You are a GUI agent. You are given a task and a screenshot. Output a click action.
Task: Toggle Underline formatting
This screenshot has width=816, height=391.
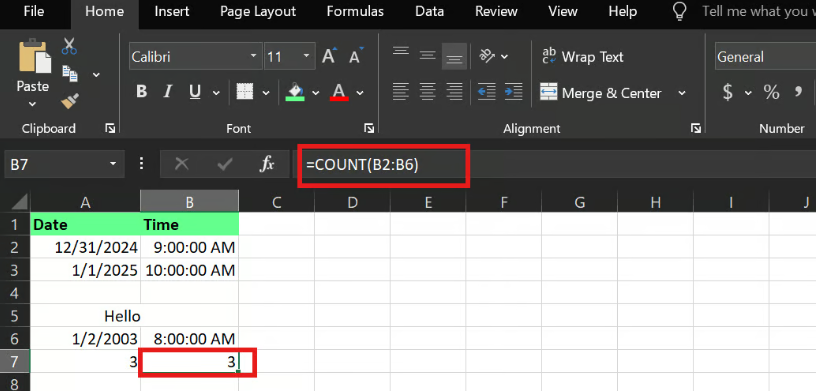pos(195,92)
